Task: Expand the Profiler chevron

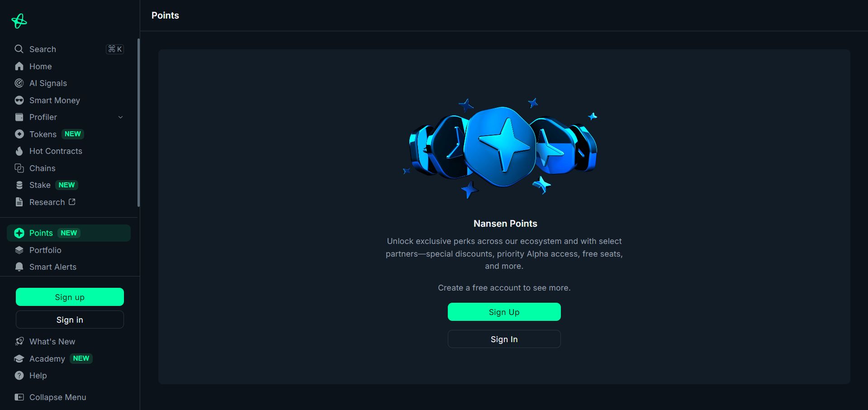Action: click(120, 117)
